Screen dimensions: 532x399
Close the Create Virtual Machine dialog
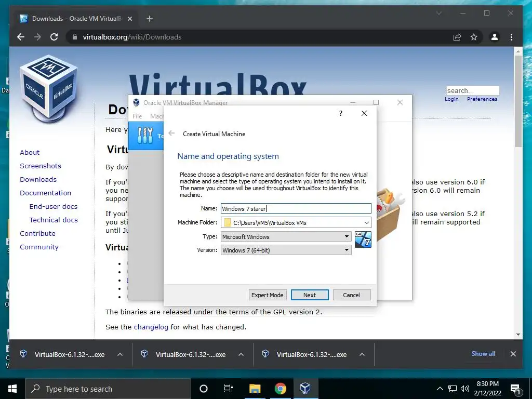(364, 113)
